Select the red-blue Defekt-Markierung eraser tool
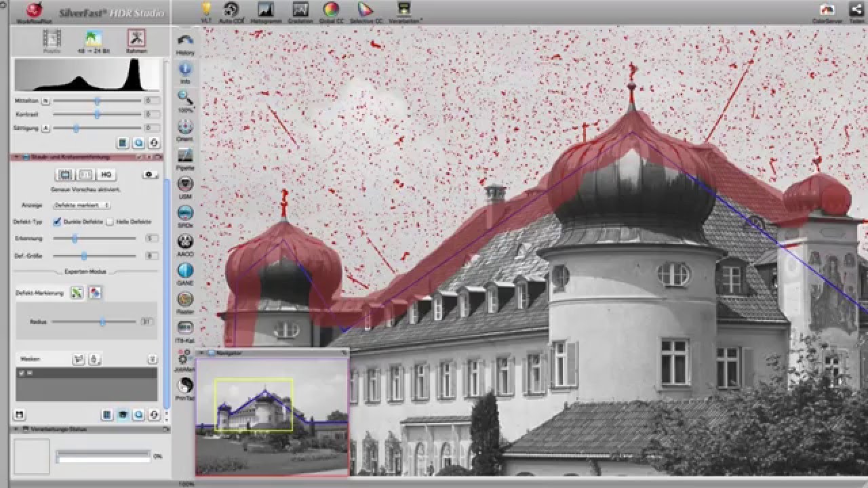 (x=95, y=293)
